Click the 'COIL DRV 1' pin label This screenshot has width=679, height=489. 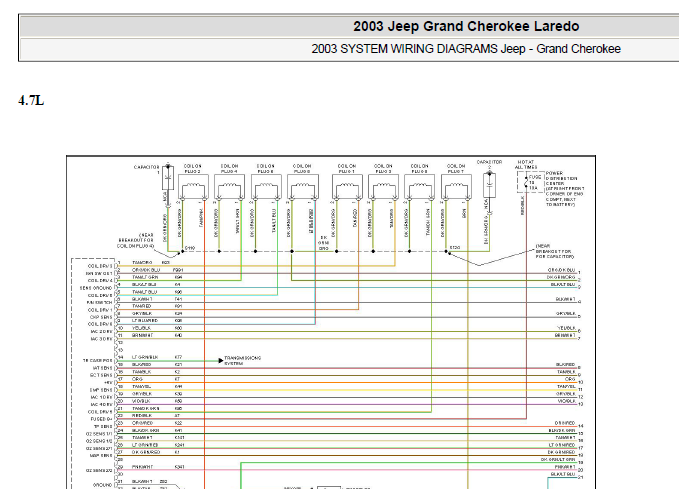[100, 310]
